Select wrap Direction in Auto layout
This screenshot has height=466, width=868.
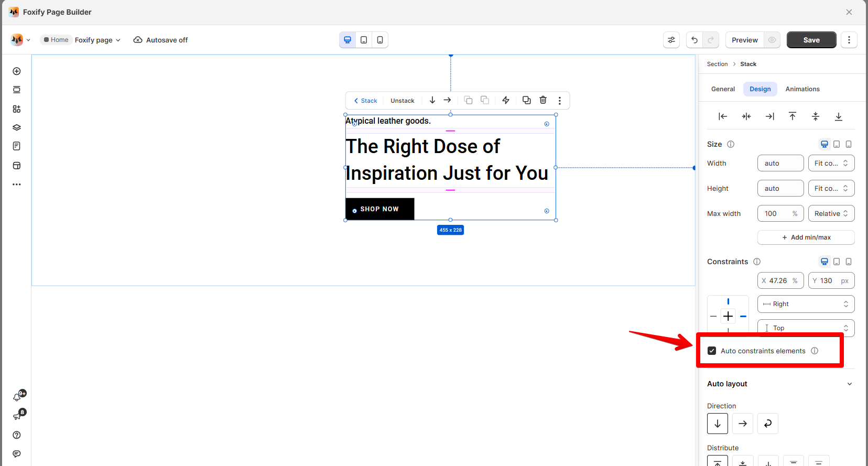[768, 424]
